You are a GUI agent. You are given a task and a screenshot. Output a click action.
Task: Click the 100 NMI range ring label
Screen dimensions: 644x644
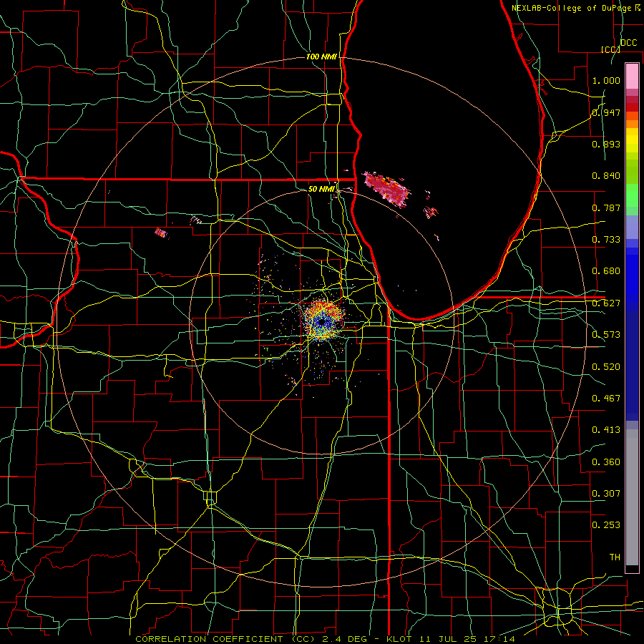321,57
